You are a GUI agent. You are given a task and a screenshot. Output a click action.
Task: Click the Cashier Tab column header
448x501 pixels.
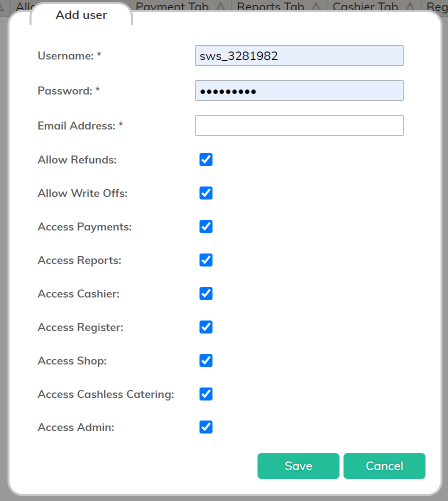pyautogui.click(x=365, y=6)
